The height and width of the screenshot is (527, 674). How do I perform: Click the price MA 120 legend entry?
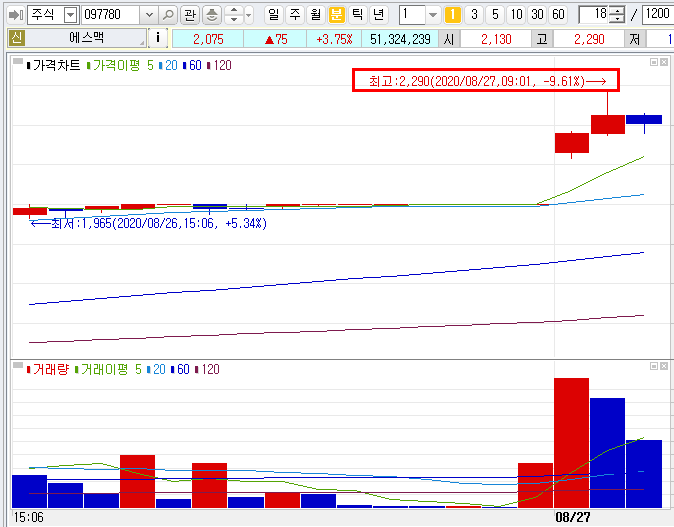(219, 65)
